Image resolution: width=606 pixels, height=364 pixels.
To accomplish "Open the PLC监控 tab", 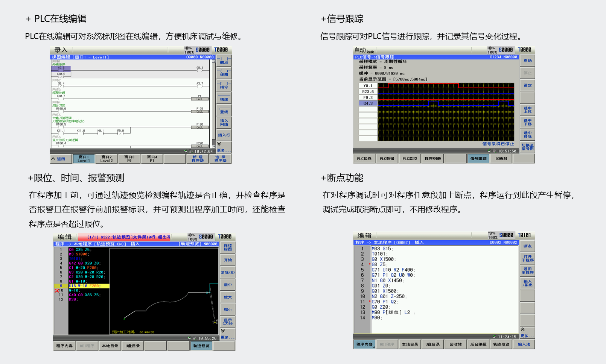I will 410,159.
